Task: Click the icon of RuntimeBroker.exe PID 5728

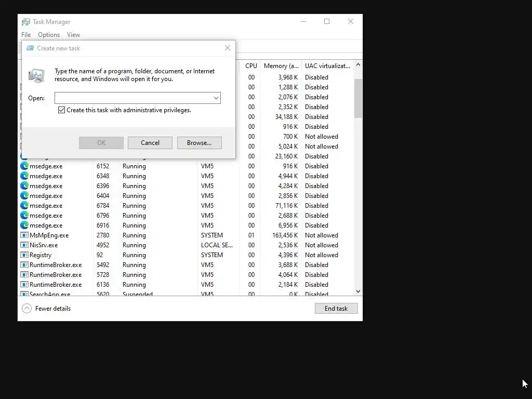Action: pyautogui.click(x=24, y=274)
